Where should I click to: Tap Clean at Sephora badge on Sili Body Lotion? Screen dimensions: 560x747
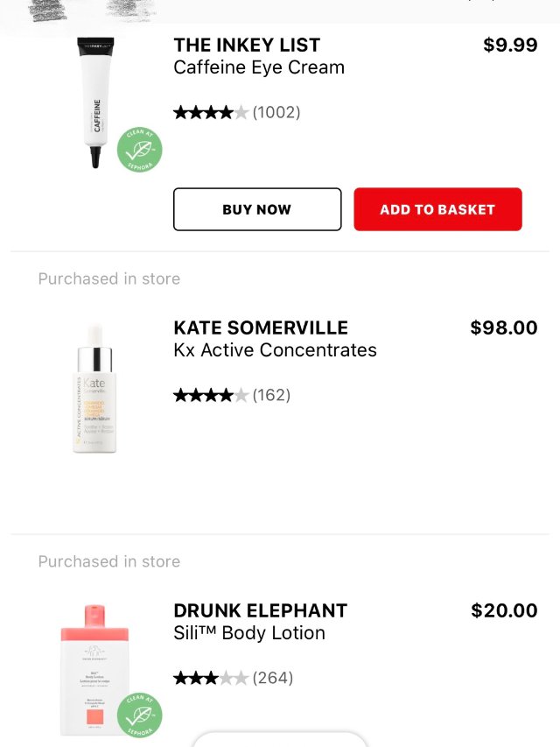coord(140,714)
